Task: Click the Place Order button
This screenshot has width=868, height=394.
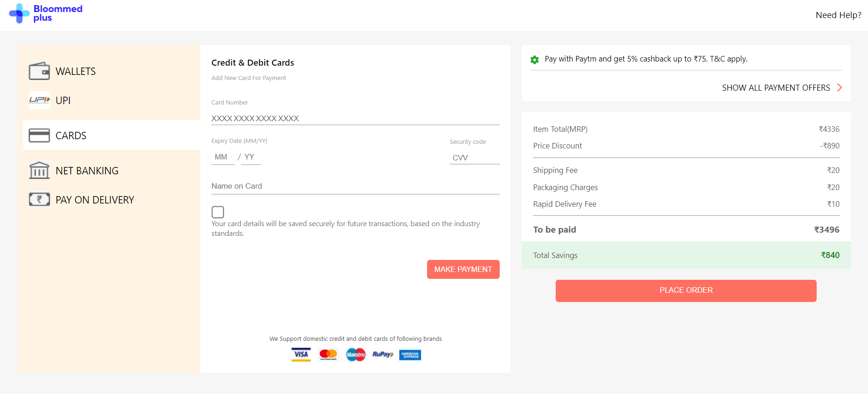Action: pos(686,290)
